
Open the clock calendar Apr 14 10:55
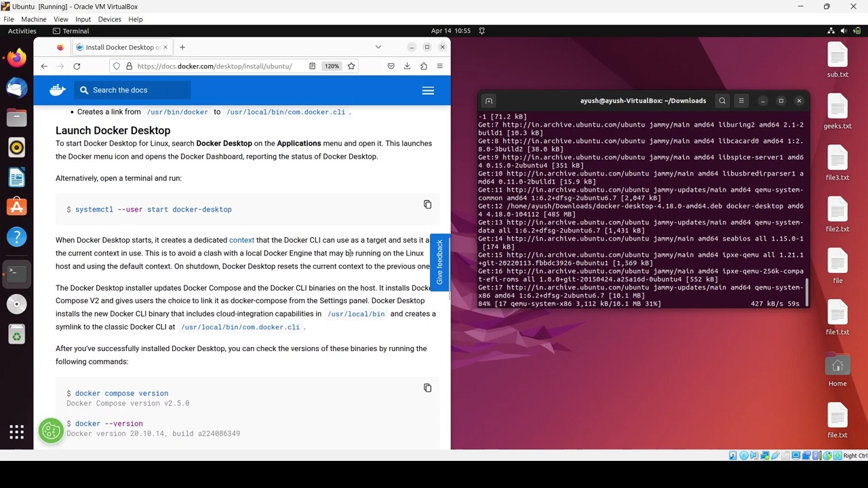click(x=451, y=30)
